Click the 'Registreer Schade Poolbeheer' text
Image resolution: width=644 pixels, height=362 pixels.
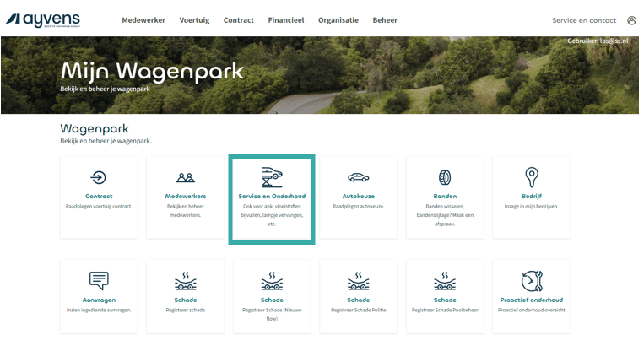445,311
